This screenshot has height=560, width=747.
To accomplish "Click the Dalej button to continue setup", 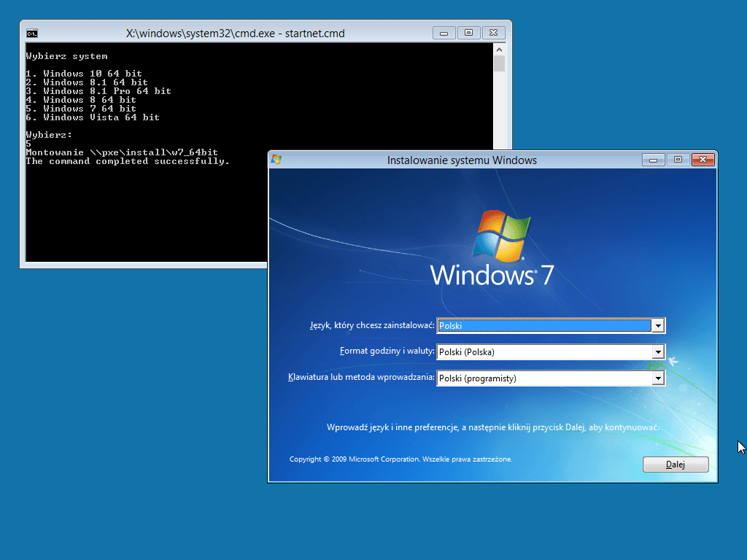I will click(676, 464).
